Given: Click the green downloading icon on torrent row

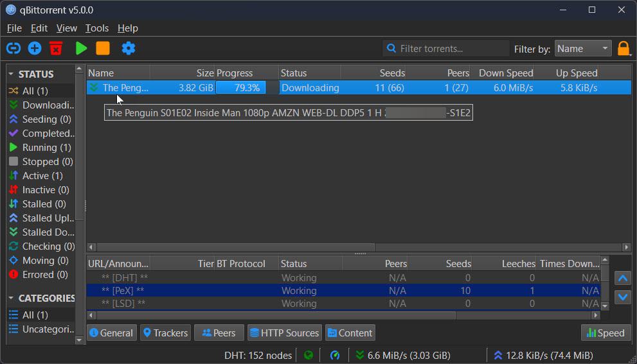Looking at the screenshot, I should point(94,87).
